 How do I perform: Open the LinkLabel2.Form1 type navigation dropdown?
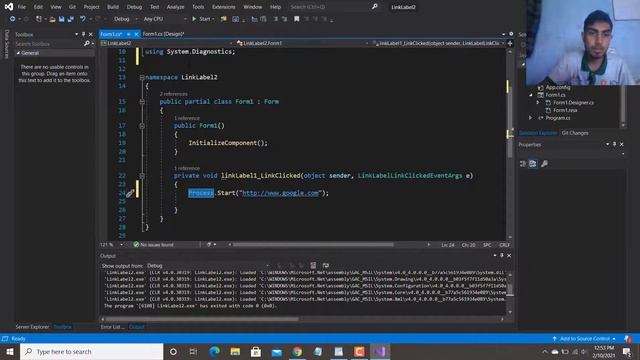point(302,43)
